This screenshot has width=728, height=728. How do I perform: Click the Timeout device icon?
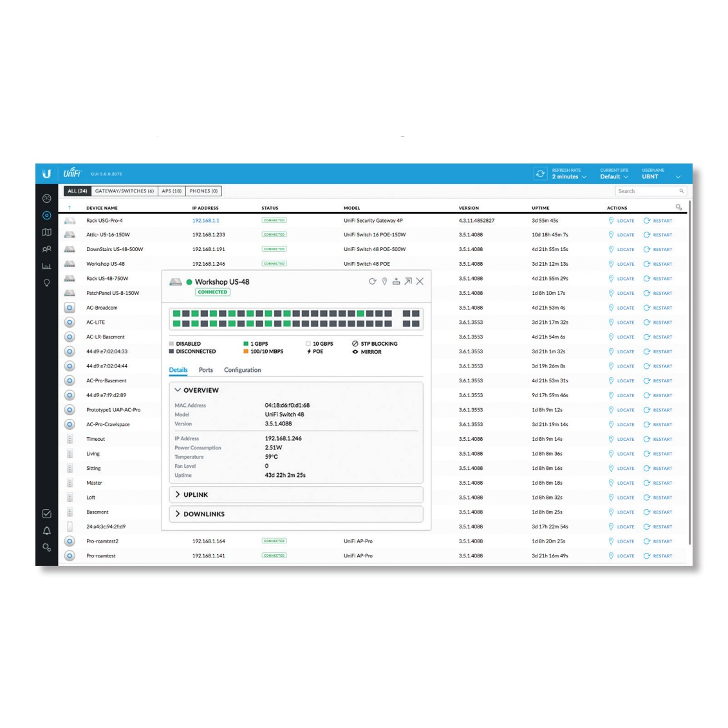[x=70, y=439]
